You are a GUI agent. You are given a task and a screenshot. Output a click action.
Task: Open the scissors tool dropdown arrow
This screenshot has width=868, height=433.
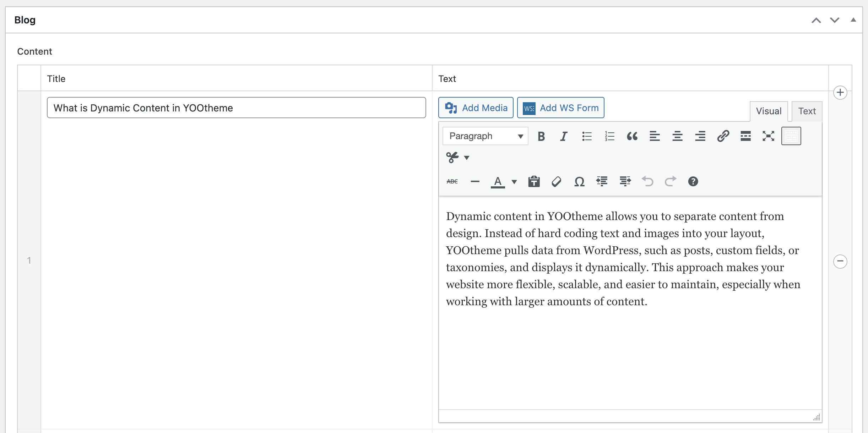tap(467, 158)
